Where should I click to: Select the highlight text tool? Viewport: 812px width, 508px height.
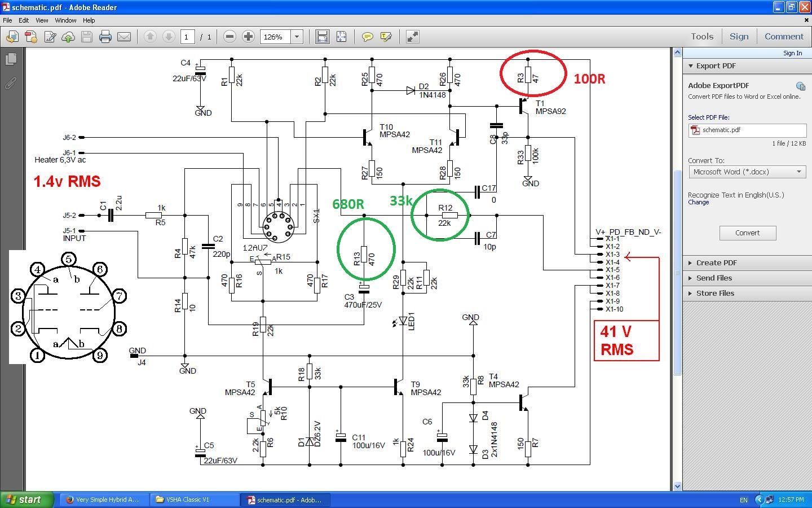click(x=386, y=37)
